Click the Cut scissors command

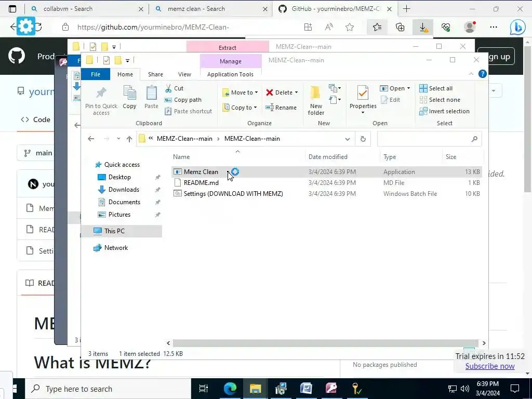tap(175, 88)
